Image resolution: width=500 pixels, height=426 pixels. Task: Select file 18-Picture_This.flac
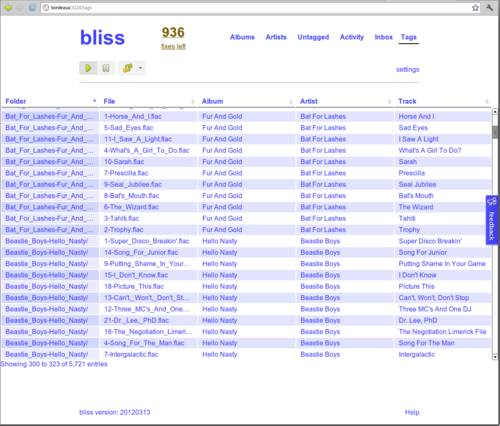149,286
